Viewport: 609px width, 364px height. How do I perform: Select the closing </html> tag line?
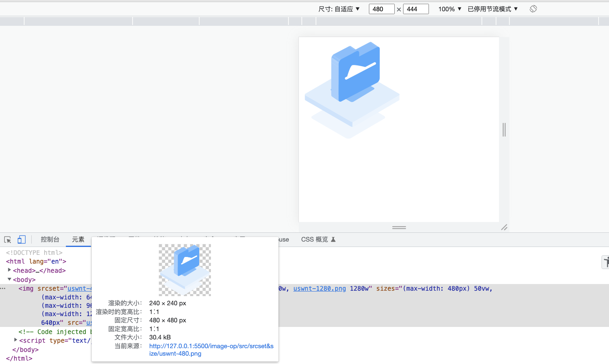pyautogui.click(x=19, y=359)
